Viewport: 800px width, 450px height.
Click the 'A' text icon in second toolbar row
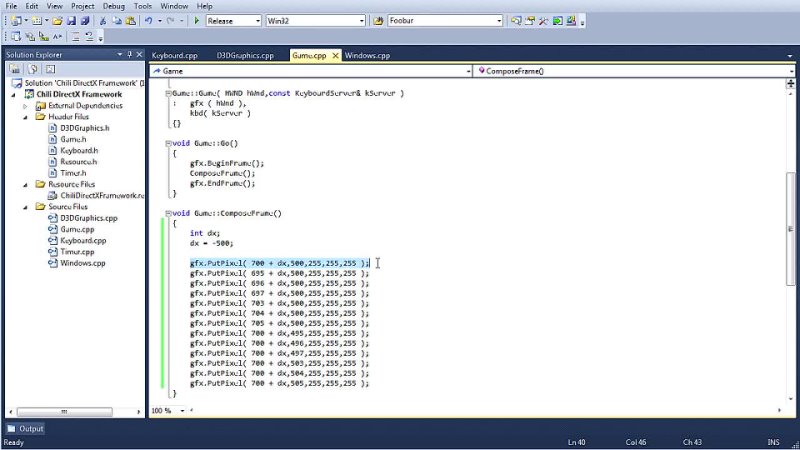(x=57, y=37)
